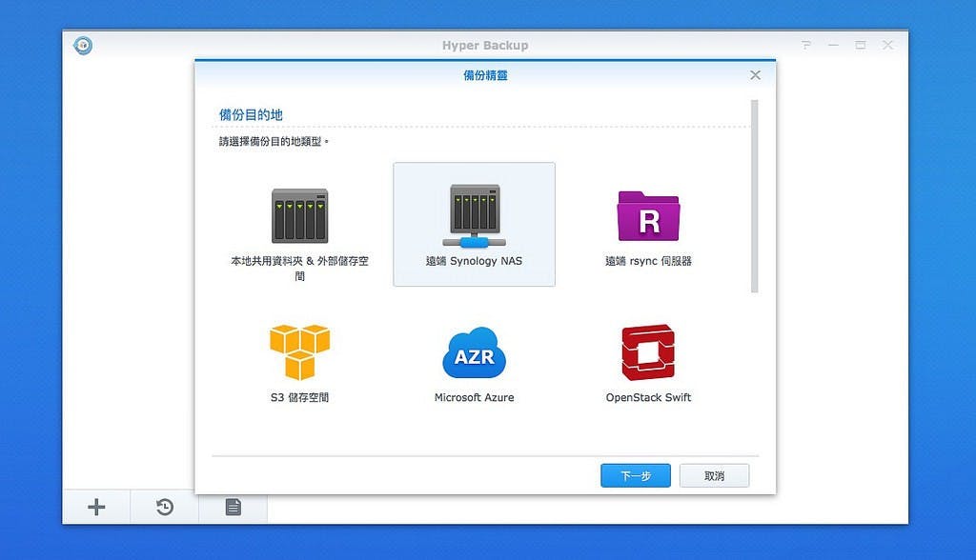Click the Microsoft Azure label text
Image resolution: width=976 pixels, height=560 pixels.
tap(475, 397)
